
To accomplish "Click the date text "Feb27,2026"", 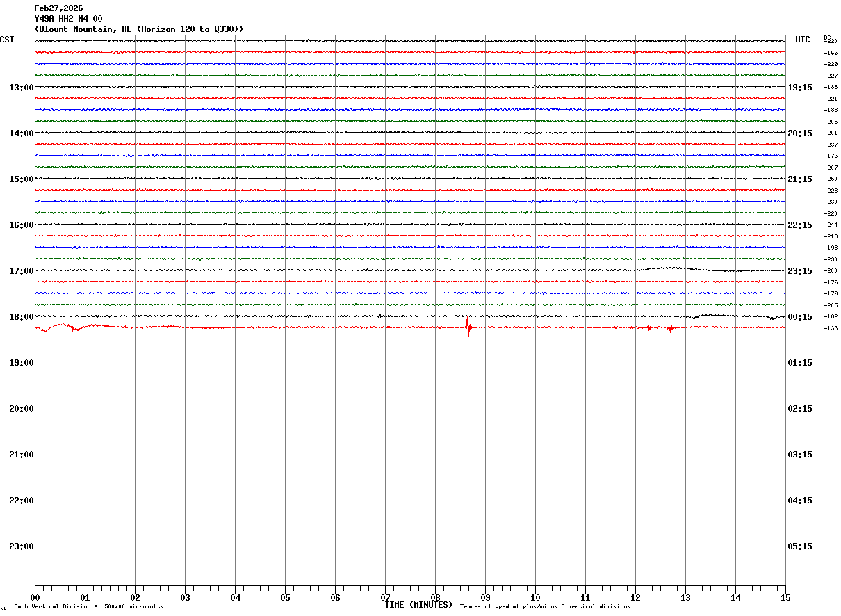I will [58, 8].
